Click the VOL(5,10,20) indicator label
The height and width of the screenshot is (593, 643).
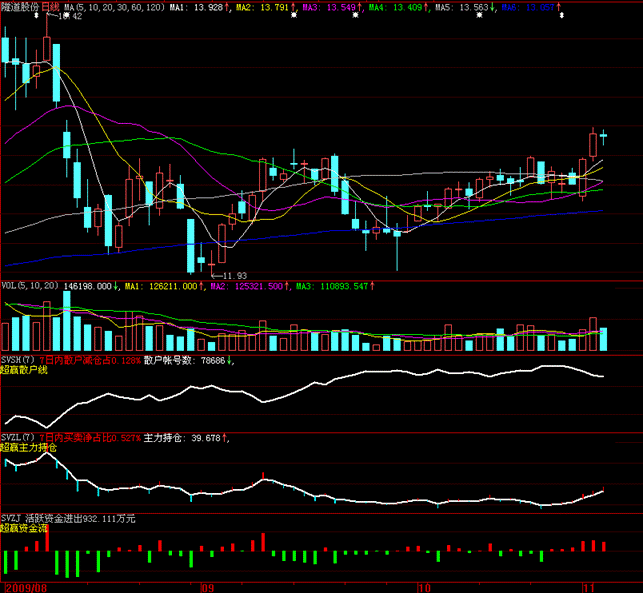28,287
